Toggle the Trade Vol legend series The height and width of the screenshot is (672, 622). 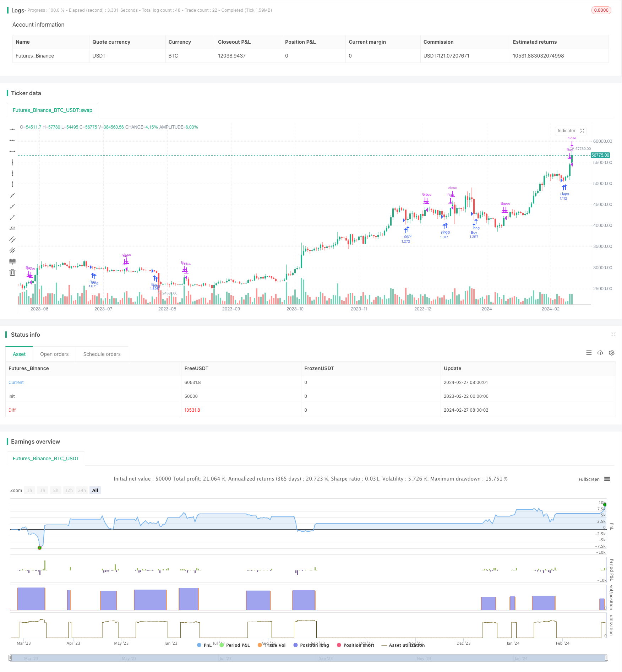coord(272,645)
